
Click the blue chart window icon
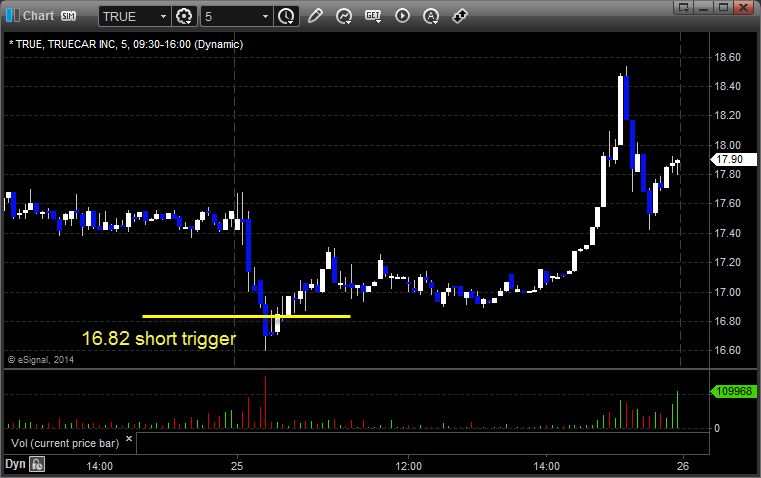coord(13,16)
